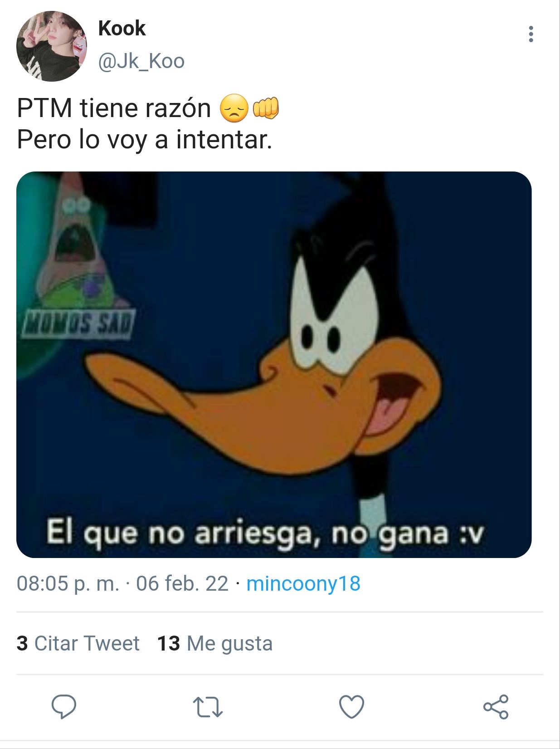The image size is (560, 749).
Task: Click the sad face emoji
Action: [234, 108]
